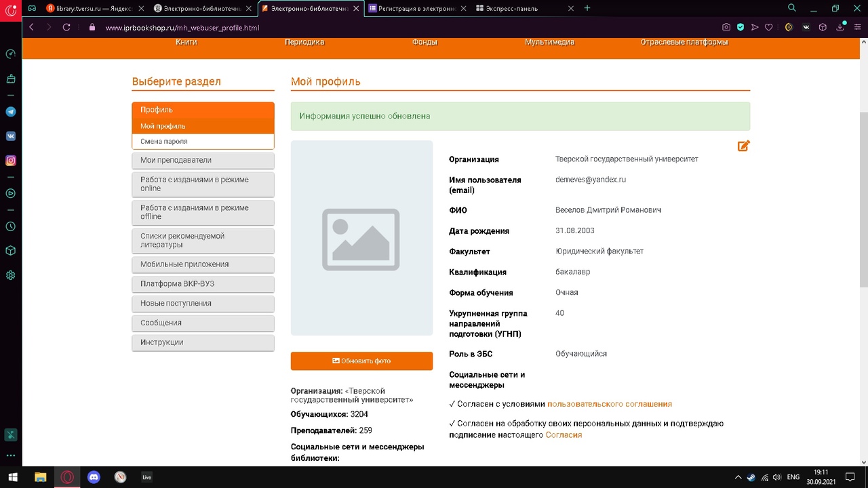868x488 pixels.
Task: Open the snapshot camera tool
Action: coord(726,28)
